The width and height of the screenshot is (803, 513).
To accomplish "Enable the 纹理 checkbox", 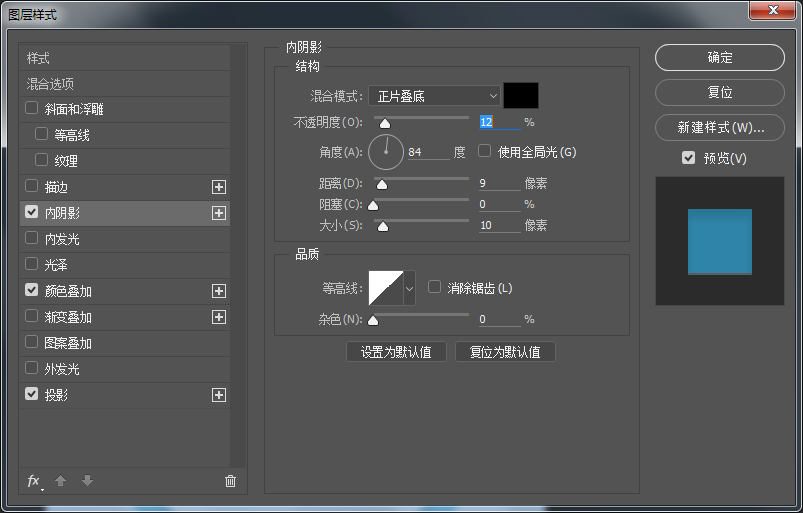I will [41, 160].
